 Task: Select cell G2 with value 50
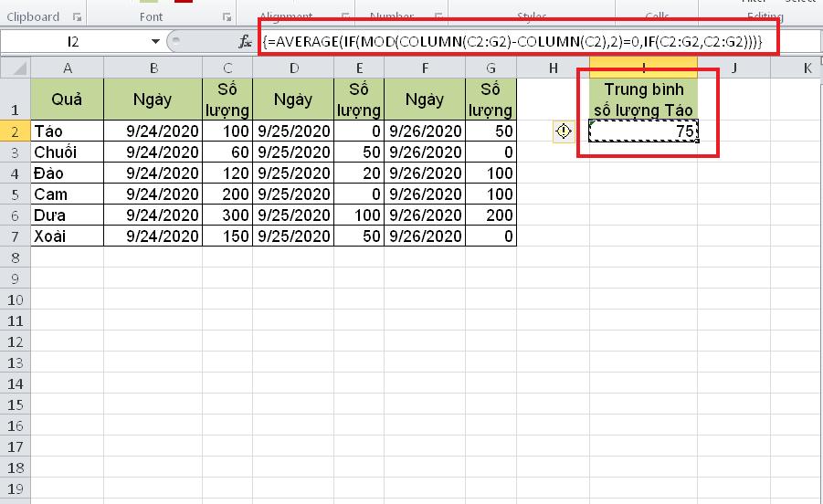[491, 131]
